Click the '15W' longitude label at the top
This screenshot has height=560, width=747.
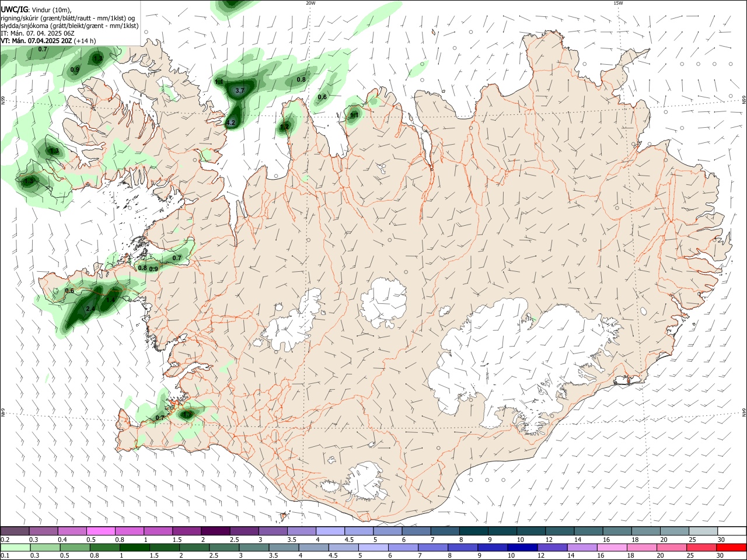point(618,3)
